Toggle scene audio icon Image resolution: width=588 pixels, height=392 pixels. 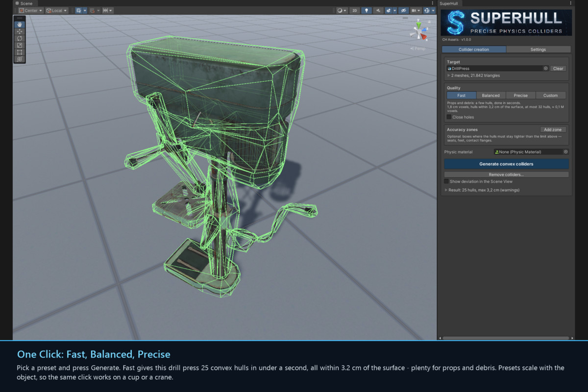378,10
